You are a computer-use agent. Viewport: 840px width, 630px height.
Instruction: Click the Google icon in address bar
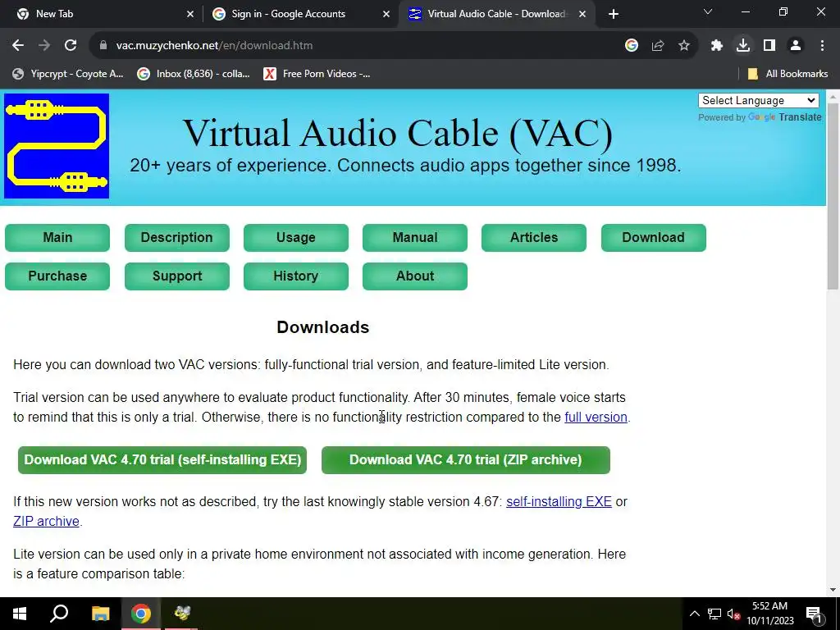pyautogui.click(x=632, y=46)
